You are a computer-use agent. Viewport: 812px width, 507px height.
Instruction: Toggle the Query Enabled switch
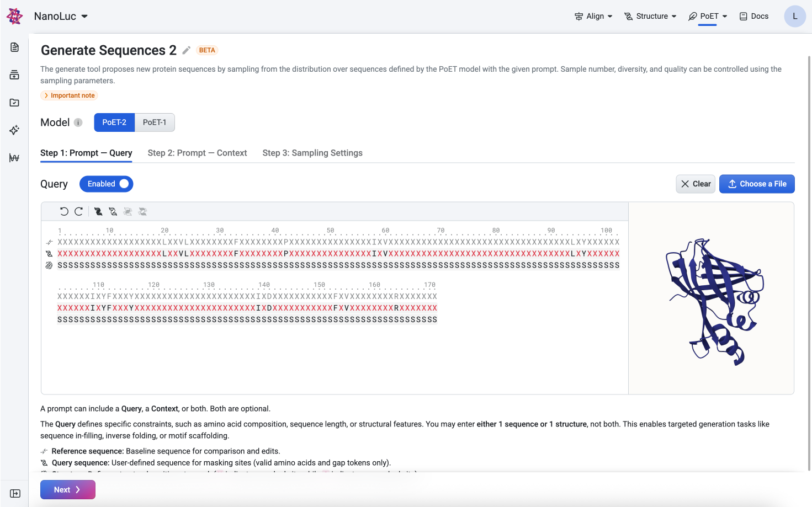[107, 184]
